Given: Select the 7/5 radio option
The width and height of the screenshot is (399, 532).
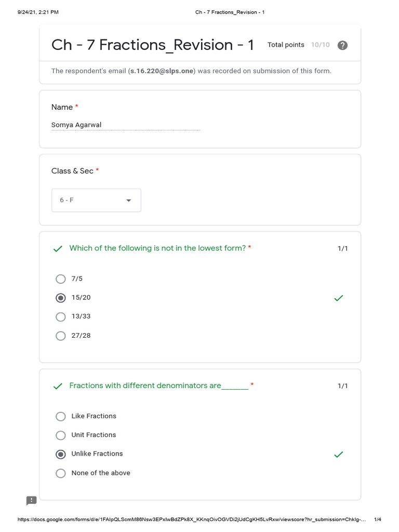Looking at the screenshot, I should click(x=61, y=279).
